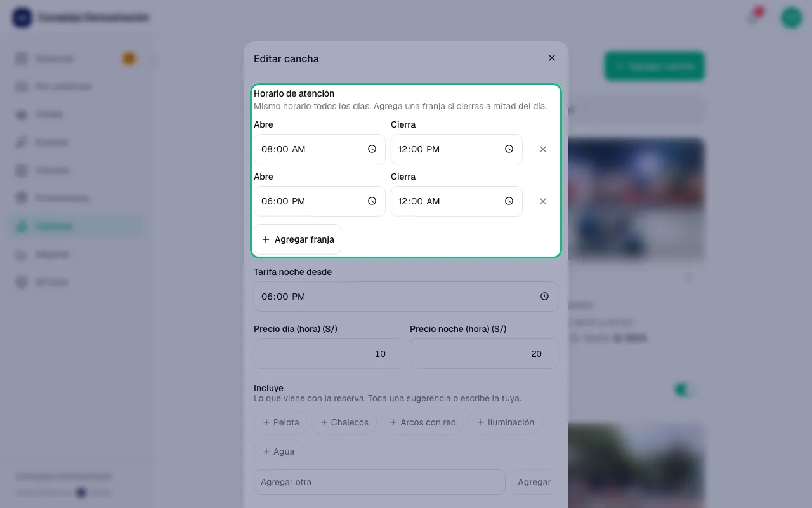This screenshot has width=812, height=508.
Task: Open the green user avatar menu
Action: pyautogui.click(x=791, y=17)
